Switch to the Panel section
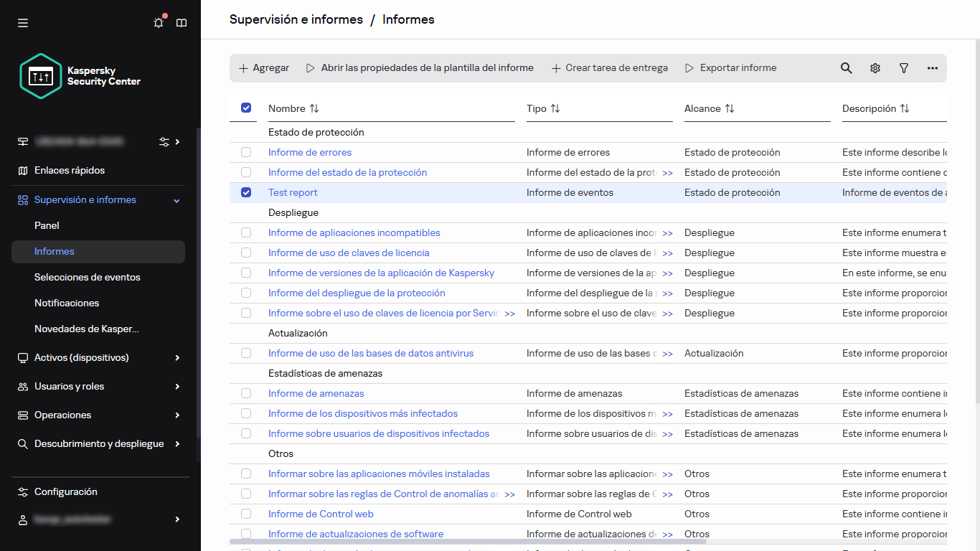This screenshot has height=551, width=980. click(x=46, y=225)
